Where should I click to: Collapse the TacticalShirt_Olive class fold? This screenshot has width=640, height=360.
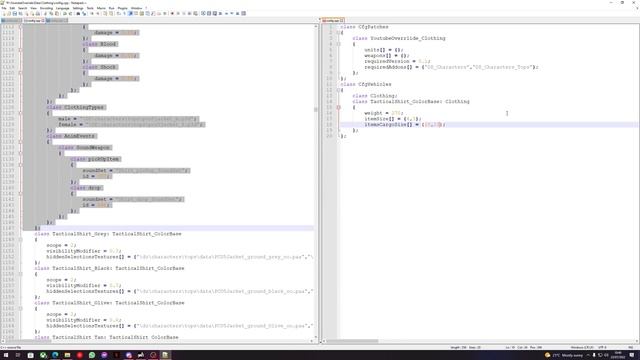20,309
